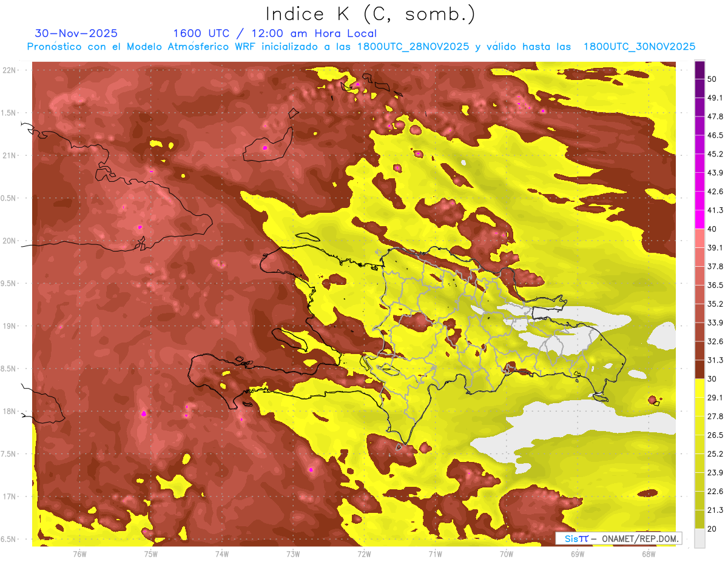Viewport: 728px width, 562px height.
Task: Click longitude label "71W"
Action: coord(435,554)
